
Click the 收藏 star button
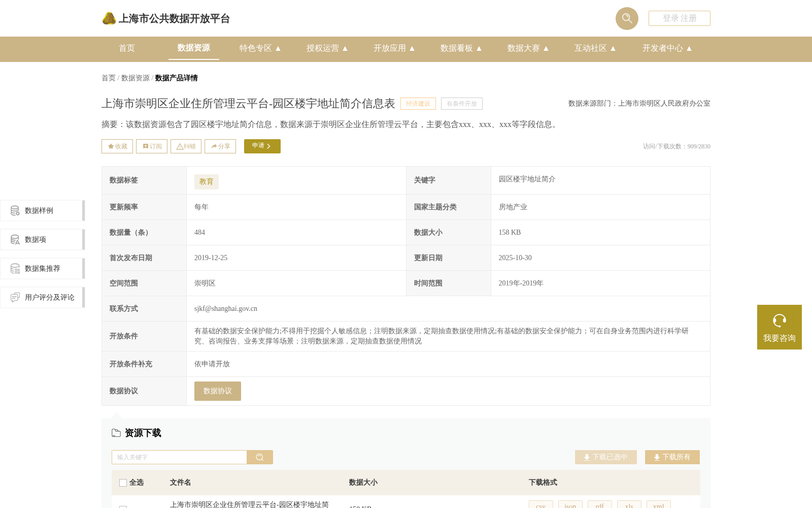[117, 146]
